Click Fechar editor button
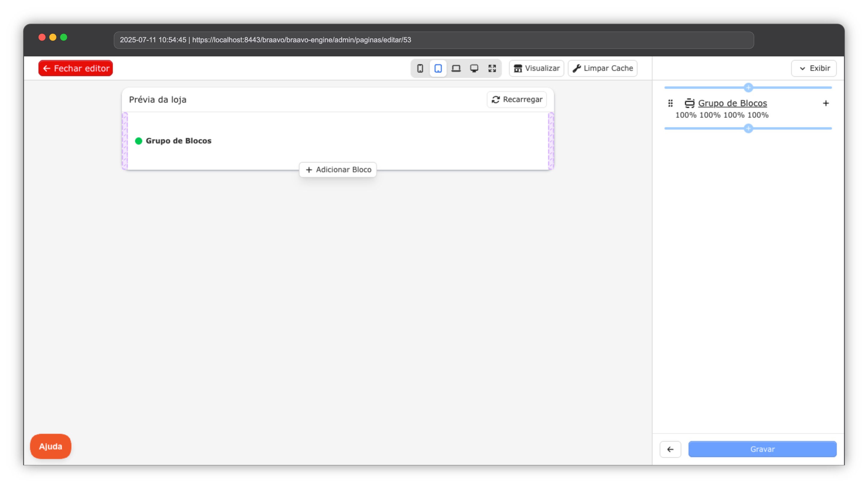 click(x=75, y=68)
